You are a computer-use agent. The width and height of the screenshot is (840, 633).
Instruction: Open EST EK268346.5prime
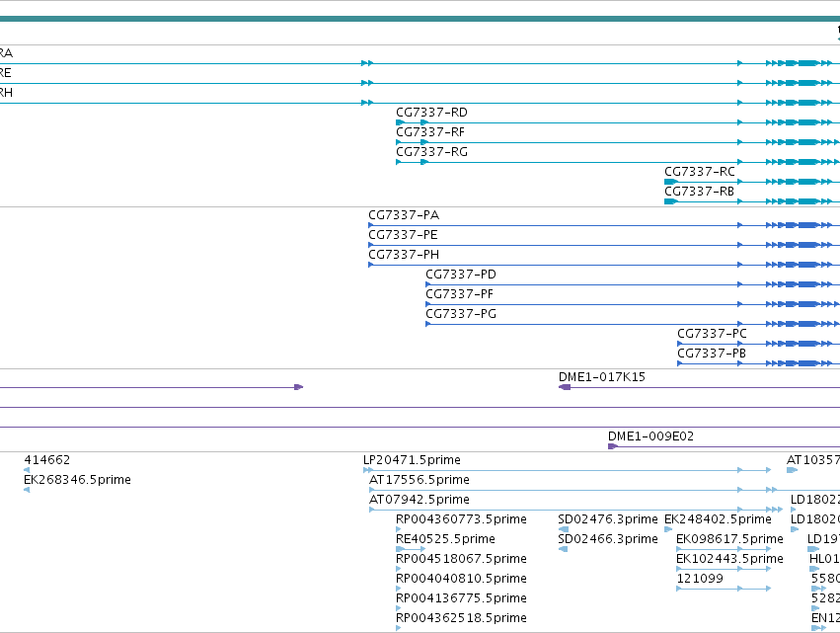click(77, 480)
